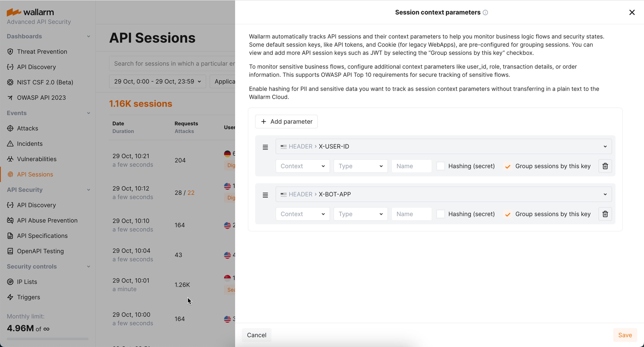This screenshot has width=644, height=347.
Task: Click the plus icon in Add parameter
Action: (263, 121)
